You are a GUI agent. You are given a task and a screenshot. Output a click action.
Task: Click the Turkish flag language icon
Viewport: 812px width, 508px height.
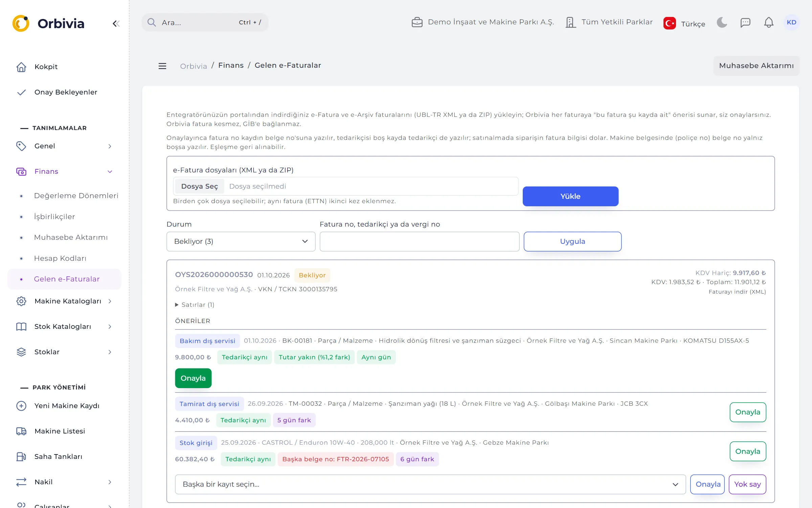pyautogui.click(x=670, y=23)
